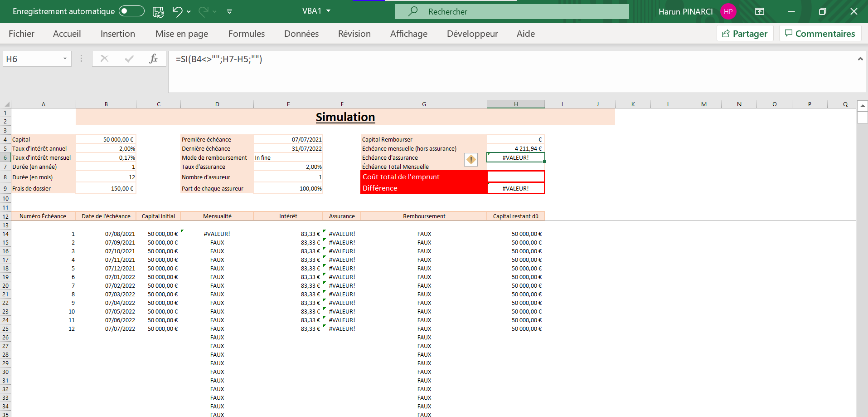
Task: Click the Redo arrow icon
Action: point(204,11)
